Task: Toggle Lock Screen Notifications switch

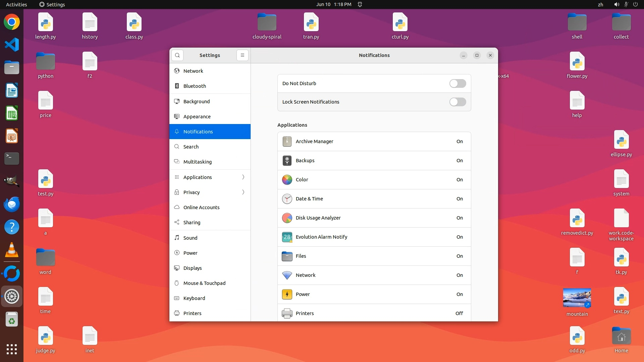Action: [458, 102]
